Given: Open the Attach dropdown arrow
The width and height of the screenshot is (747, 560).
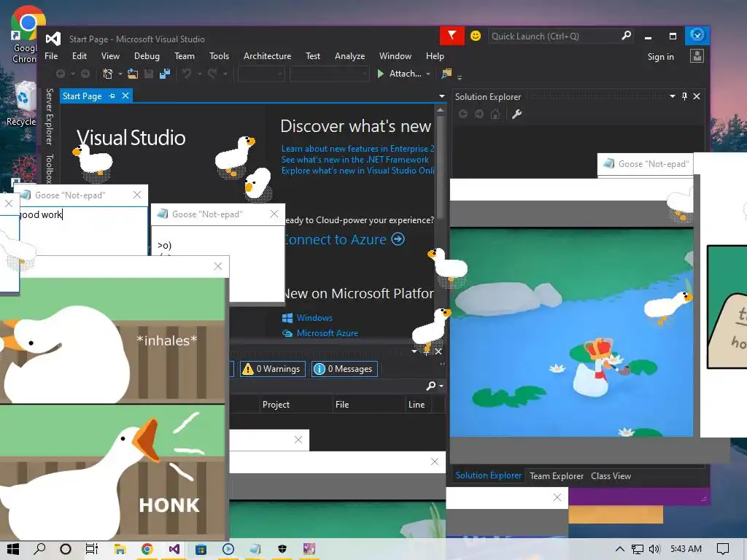Looking at the screenshot, I should [427, 74].
